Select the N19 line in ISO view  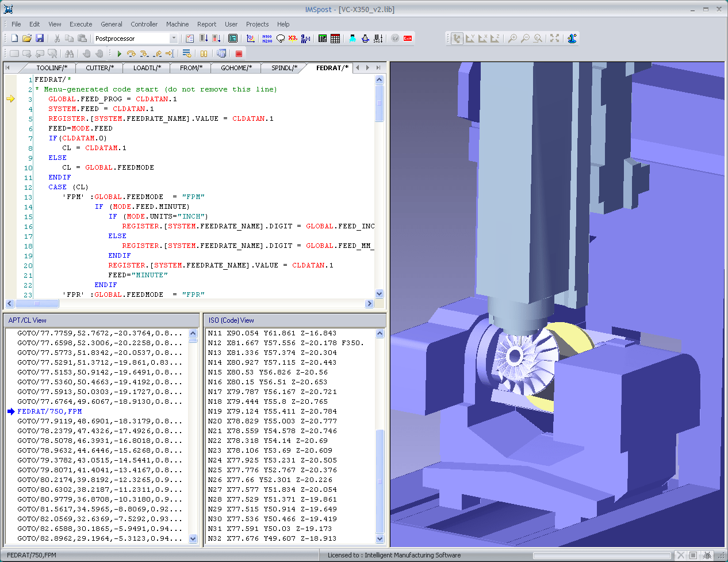click(x=273, y=411)
